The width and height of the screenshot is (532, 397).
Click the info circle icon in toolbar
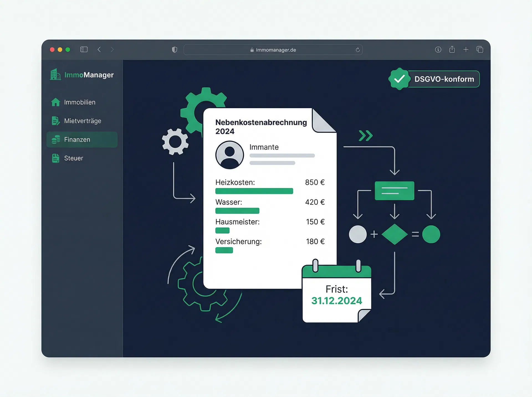[438, 50]
